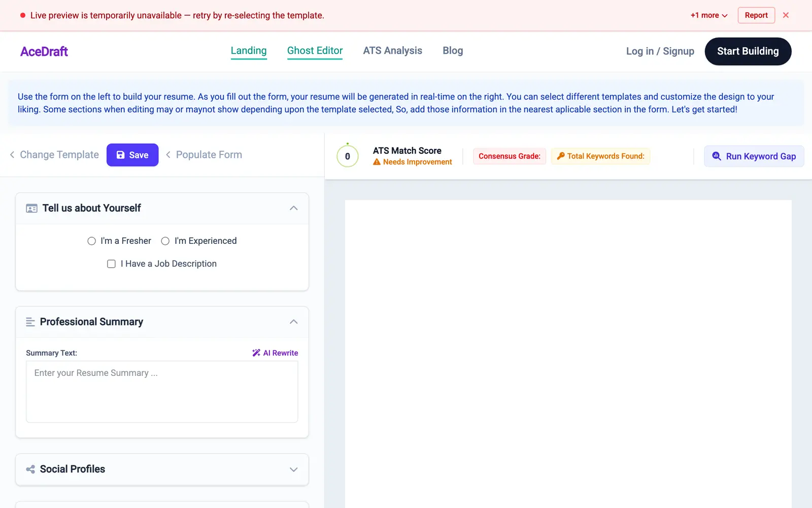Click the text lines icon beside Professional Summary
The width and height of the screenshot is (812, 508).
(x=30, y=322)
